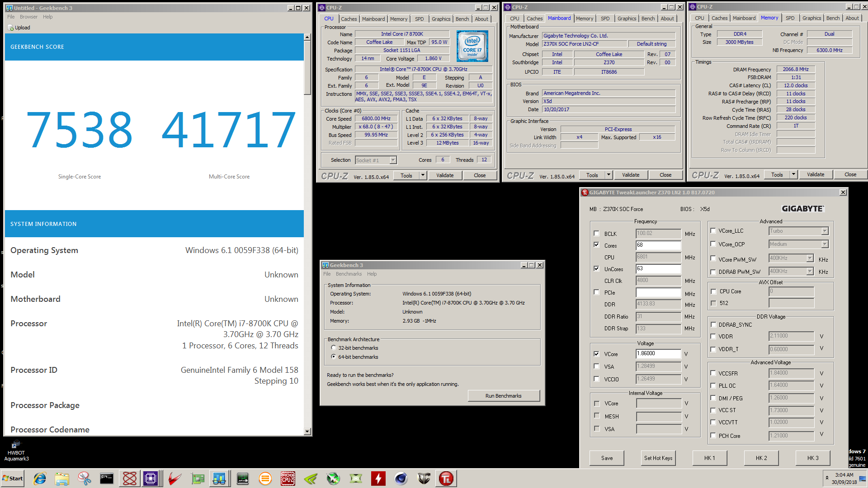Check the VCore_LLC advanced checkbox
This screenshot has width=868, height=488.
(713, 230)
